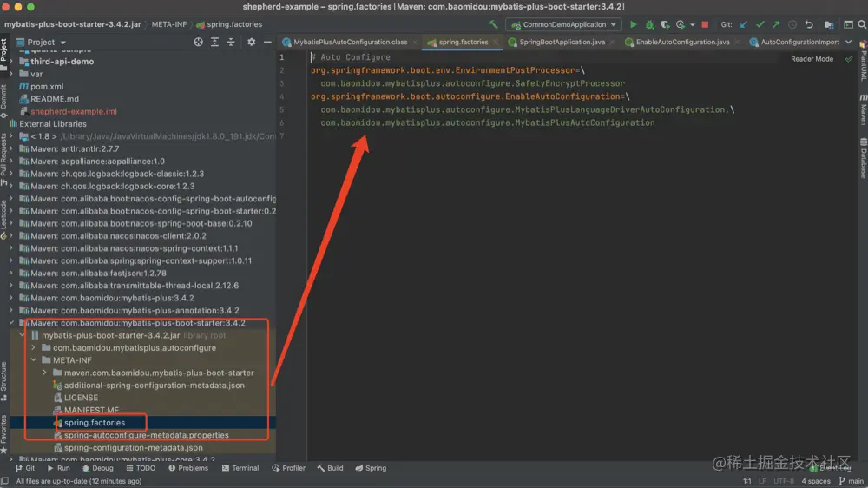Run CommonDemoApplication with green play icon

tap(634, 24)
